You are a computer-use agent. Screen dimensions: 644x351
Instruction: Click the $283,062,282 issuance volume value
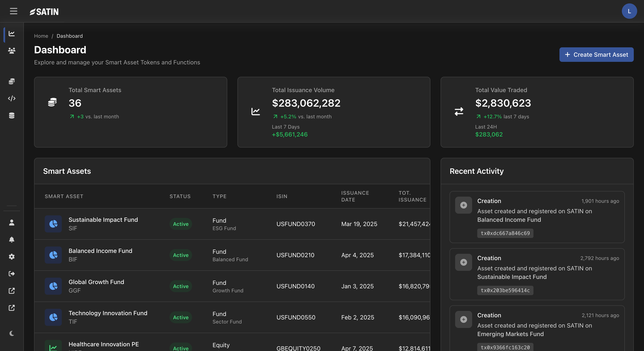[x=306, y=103]
